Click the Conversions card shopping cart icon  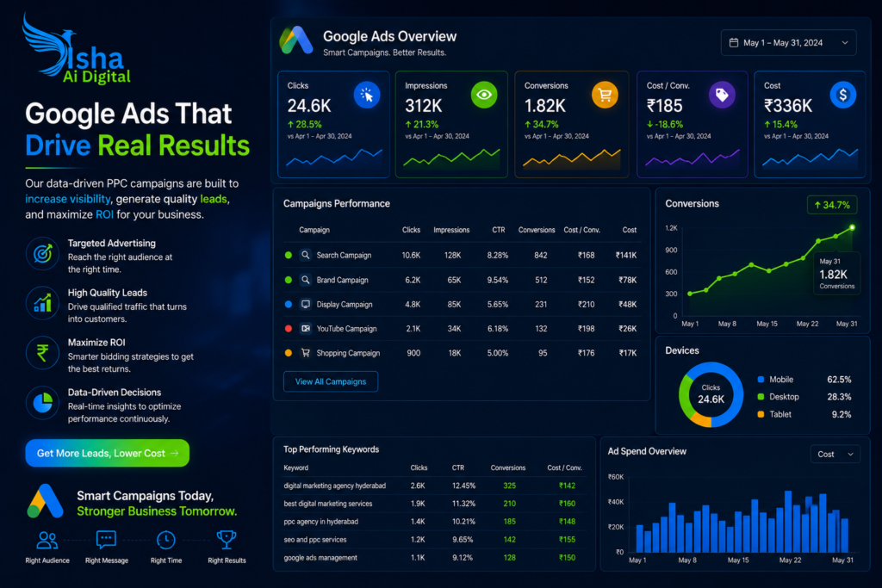(x=605, y=95)
